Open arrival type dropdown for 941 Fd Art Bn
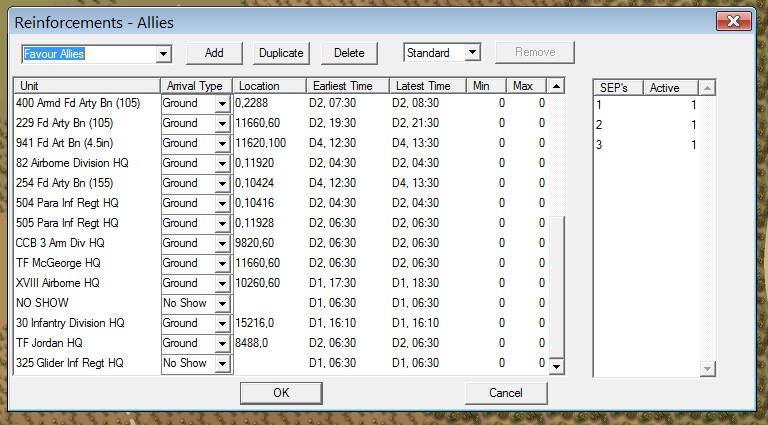This screenshot has height=425, width=768. (222, 143)
